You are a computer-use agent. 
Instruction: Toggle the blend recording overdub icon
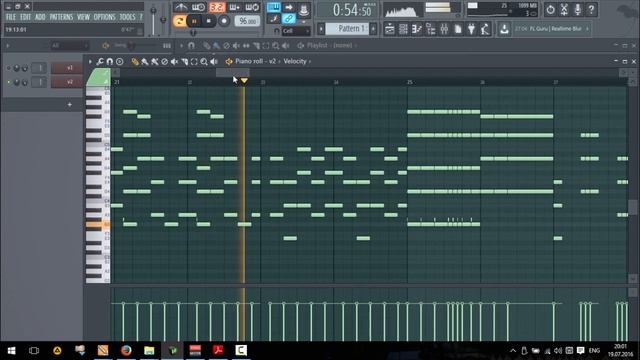(x=235, y=7)
